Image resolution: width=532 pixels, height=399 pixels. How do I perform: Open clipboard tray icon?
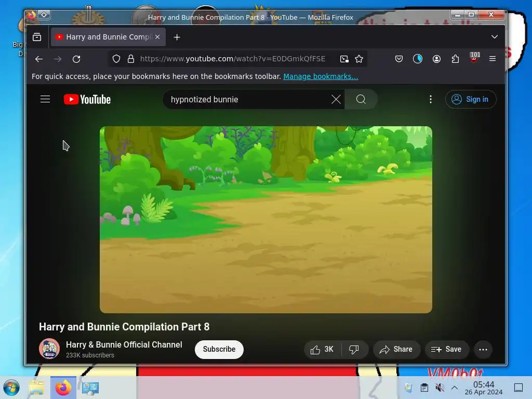tap(424, 388)
